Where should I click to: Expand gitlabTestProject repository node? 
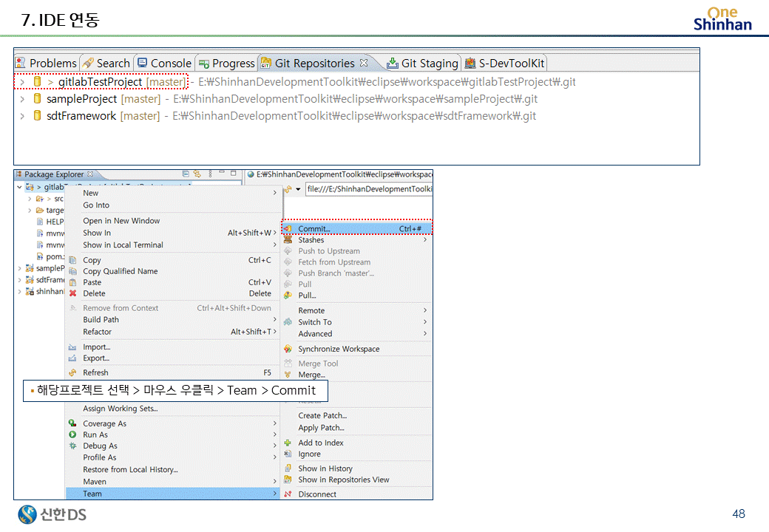pos(22,82)
